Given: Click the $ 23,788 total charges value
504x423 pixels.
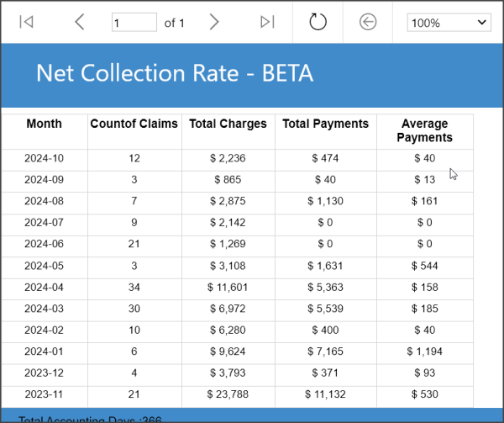Looking at the screenshot, I should coord(228,394).
